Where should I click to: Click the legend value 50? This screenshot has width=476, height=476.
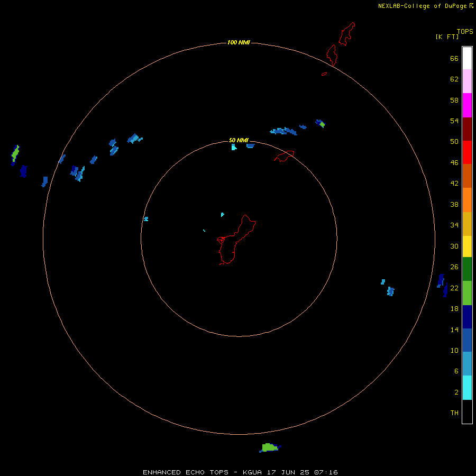tap(454, 142)
